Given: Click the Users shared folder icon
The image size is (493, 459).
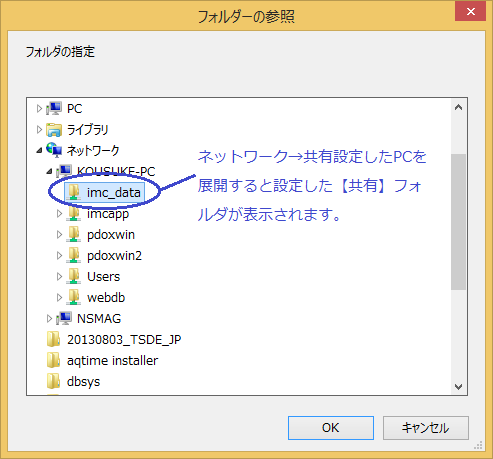Looking at the screenshot, I should (74, 276).
